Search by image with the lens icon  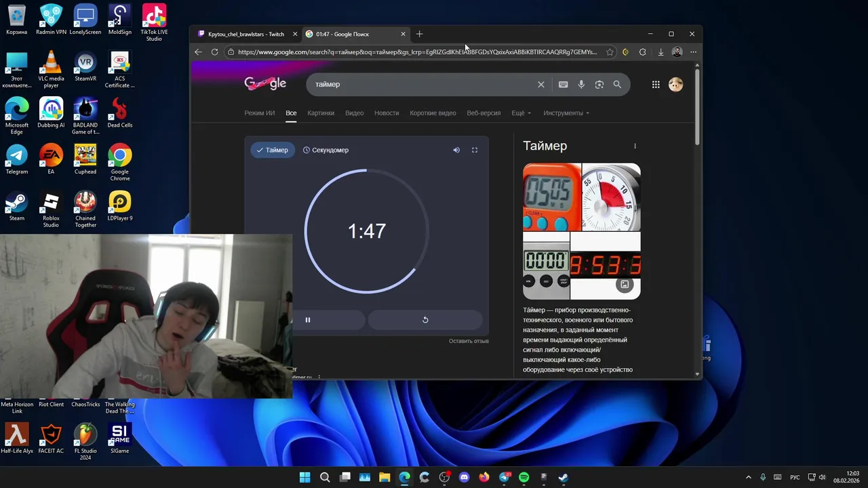pyautogui.click(x=599, y=85)
